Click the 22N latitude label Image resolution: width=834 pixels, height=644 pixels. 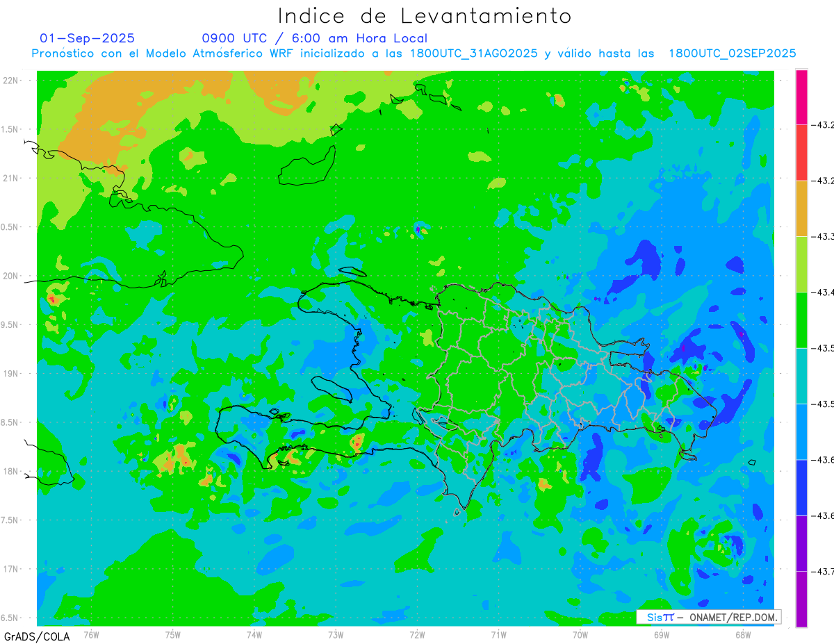[x=10, y=81]
